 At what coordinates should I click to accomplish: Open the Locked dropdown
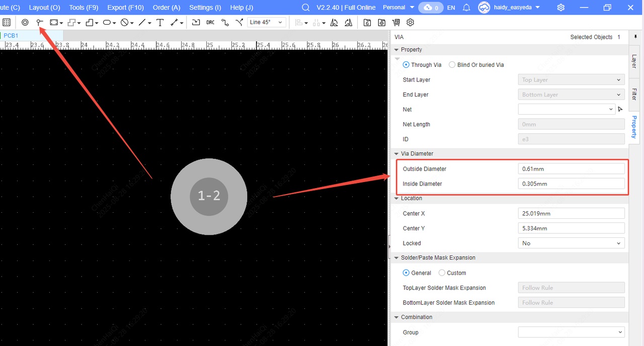coord(571,243)
